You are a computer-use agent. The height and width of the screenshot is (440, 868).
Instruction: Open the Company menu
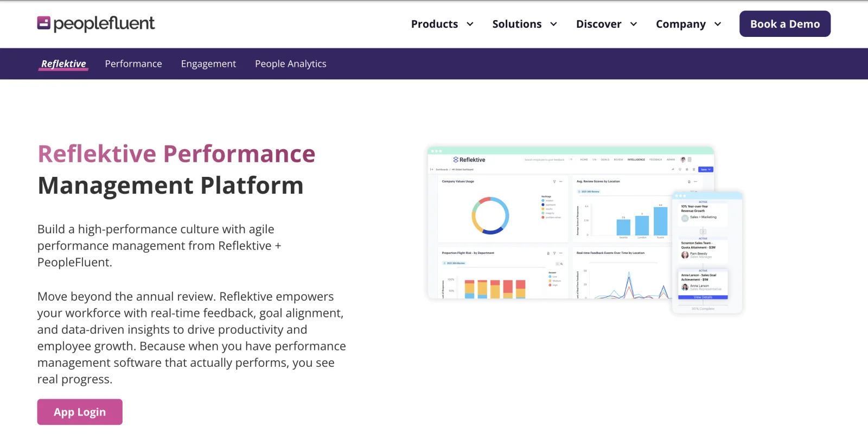[681, 24]
